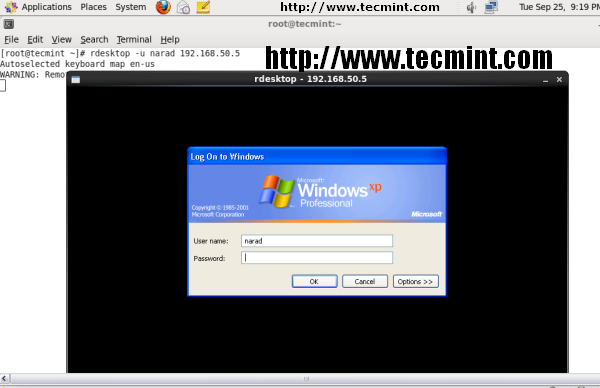The height and width of the screenshot is (388, 600).
Task: Click the rdesktop window menu icon
Action: [76, 80]
